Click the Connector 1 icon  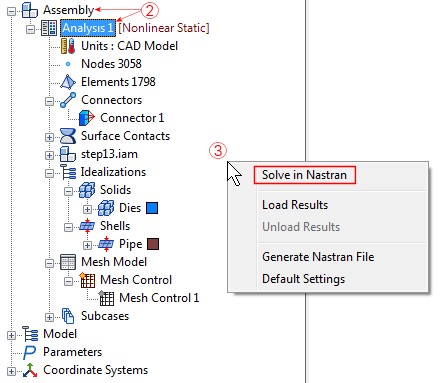click(87, 118)
